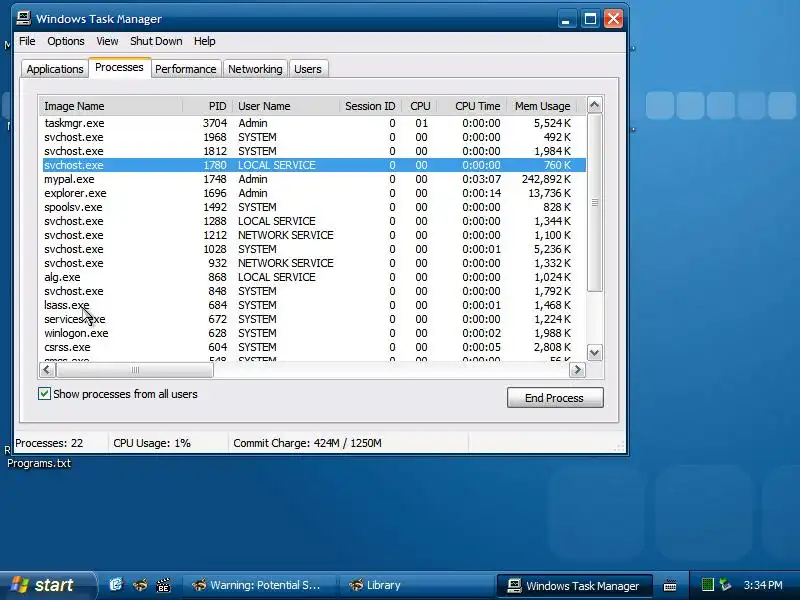Viewport: 800px width, 600px height.
Task: Sort by CPU Time column header
Action: tap(473, 106)
